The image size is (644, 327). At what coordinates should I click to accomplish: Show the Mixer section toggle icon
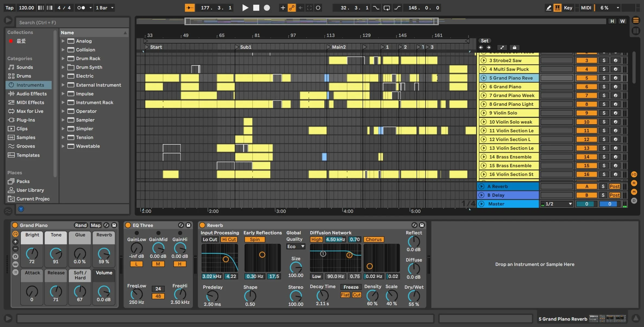coord(634,192)
